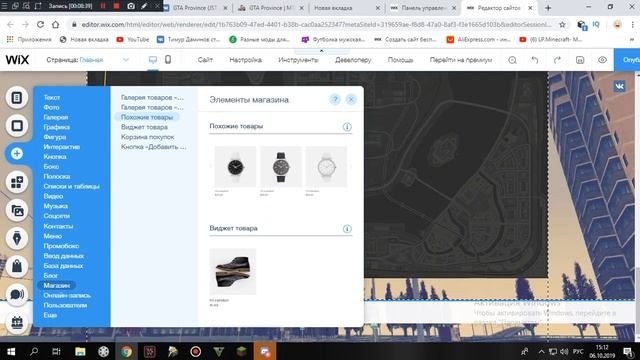Save the site with the save icon
Image resolution: width=640 pixels, height=360 pixels.
580,60
